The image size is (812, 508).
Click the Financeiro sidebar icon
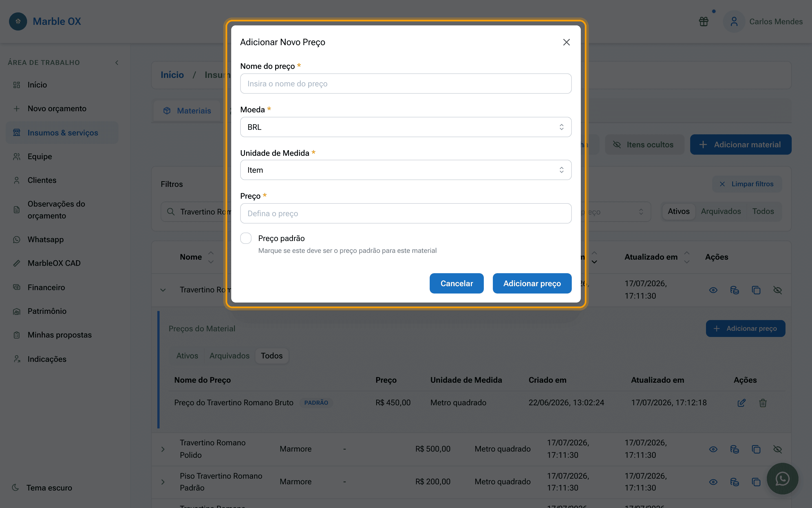[17, 287]
